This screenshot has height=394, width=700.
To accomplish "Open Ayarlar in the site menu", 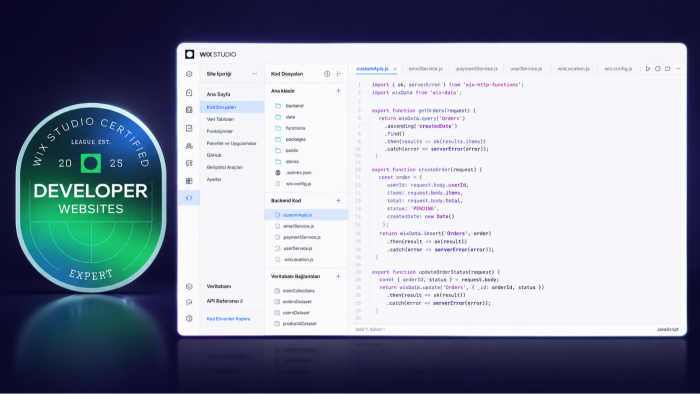I will point(214,179).
